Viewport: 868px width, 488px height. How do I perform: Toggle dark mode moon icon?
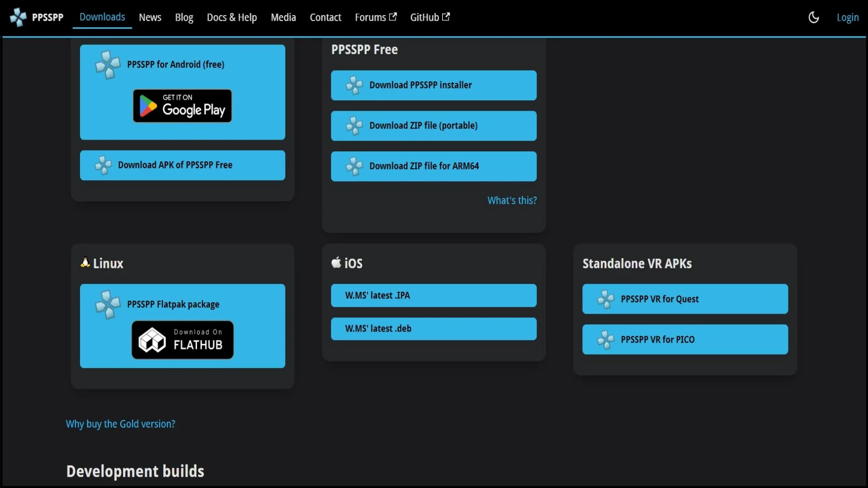tap(814, 18)
